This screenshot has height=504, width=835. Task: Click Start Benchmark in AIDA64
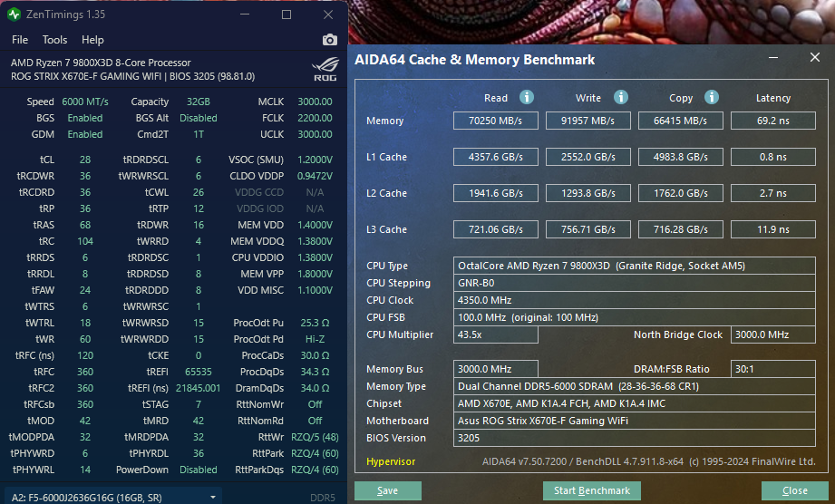592,490
